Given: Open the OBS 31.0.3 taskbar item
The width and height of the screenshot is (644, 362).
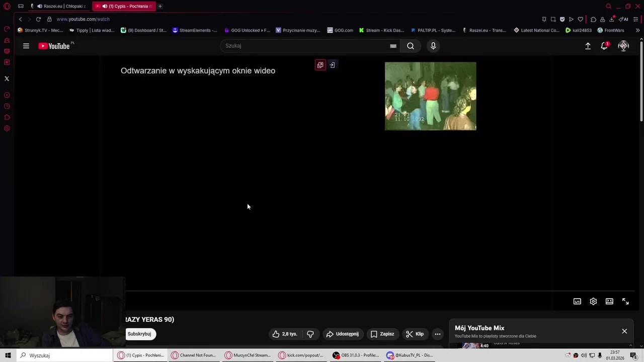Looking at the screenshot, I should 356,355.
